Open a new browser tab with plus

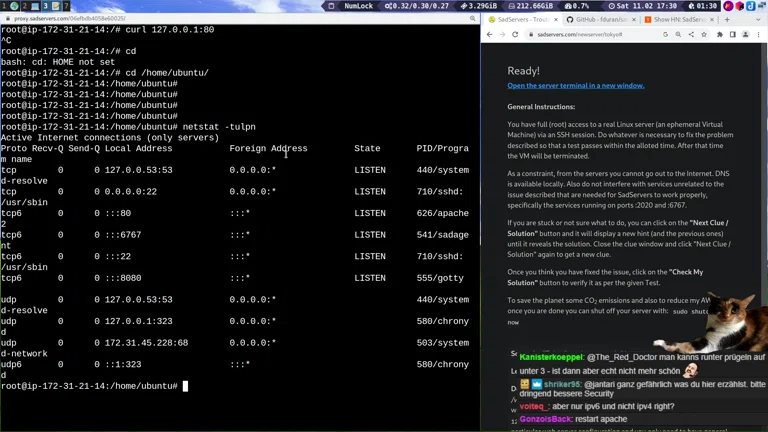(727, 20)
